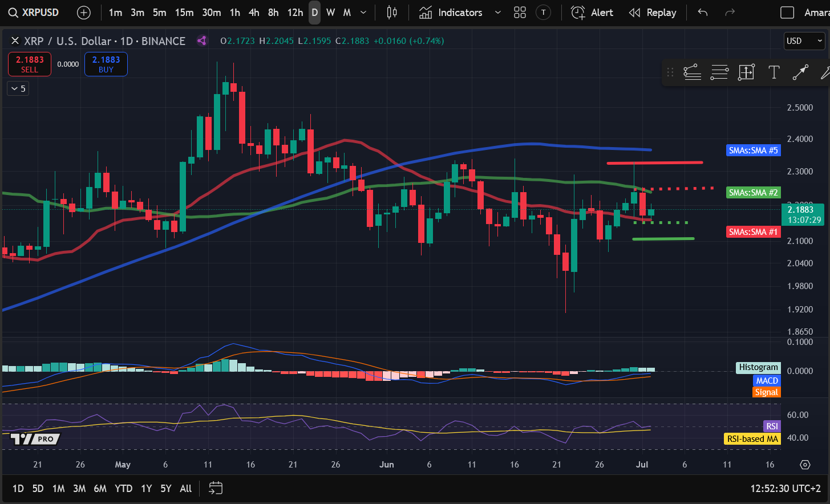This screenshot has width=830, height=504.
Task: Click the purple RSI label
Action: click(x=772, y=426)
